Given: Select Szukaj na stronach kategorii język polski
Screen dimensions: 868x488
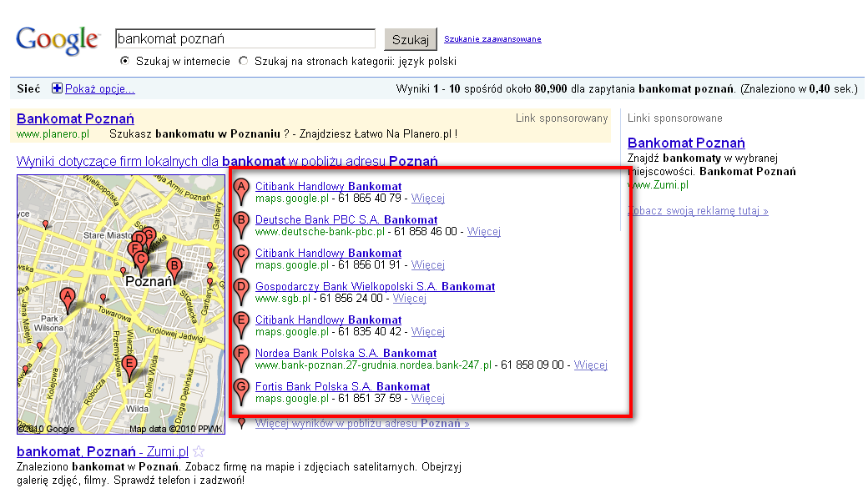Looking at the screenshot, I should [243, 61].
